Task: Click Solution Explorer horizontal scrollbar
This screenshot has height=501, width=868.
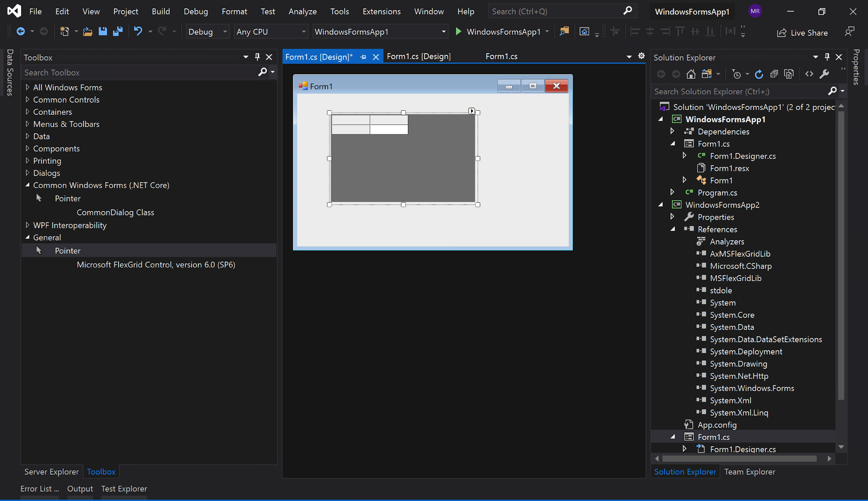Action: 740,459
